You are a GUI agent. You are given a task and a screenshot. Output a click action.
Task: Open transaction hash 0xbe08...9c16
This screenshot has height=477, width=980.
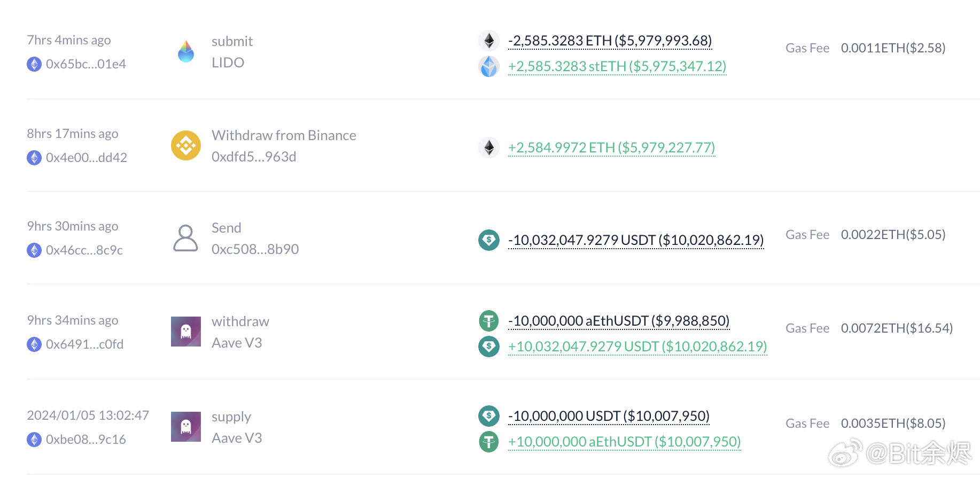point(86,440)
